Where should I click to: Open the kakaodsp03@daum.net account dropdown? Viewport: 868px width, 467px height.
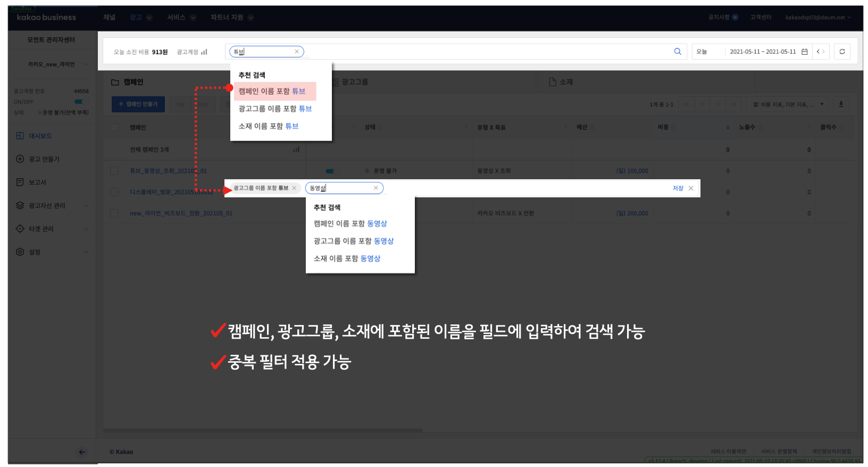click(x=818, y=18)
